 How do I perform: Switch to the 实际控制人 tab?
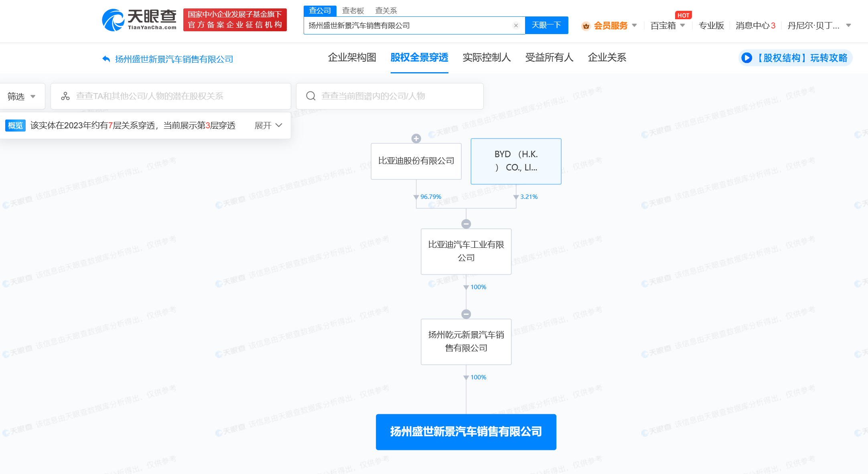(x=487, y=57)
